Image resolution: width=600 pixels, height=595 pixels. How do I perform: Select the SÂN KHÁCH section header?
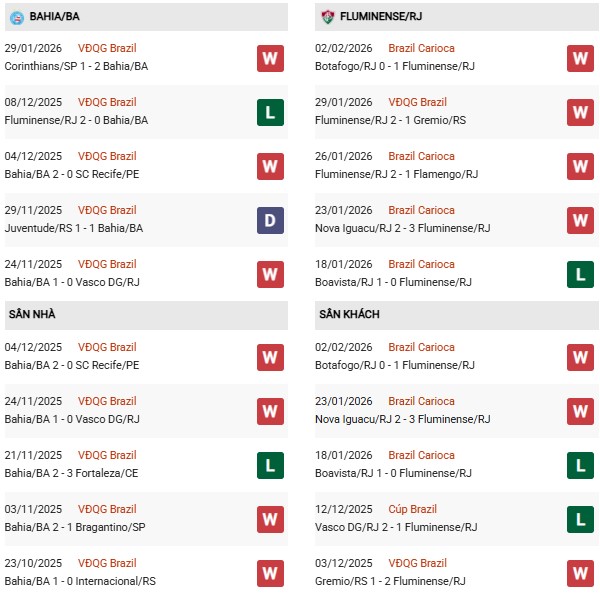[350, 315]
